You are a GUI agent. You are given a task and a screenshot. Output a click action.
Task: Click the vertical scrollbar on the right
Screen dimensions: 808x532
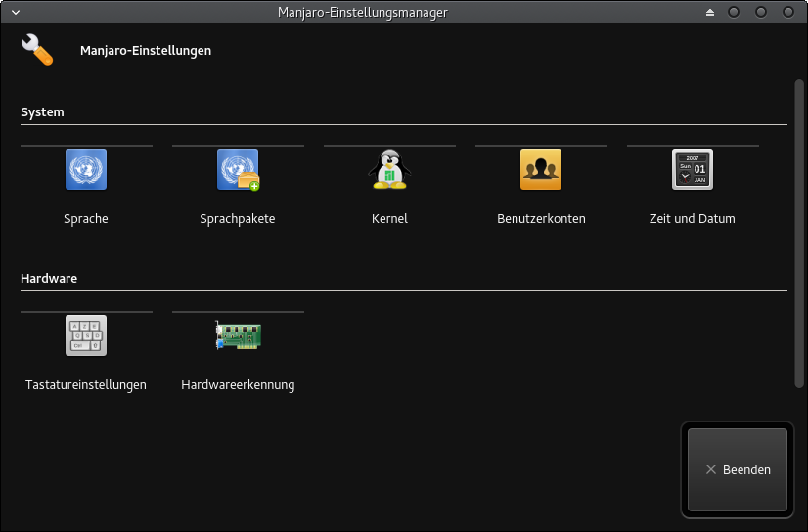click(x=799, y=235)
